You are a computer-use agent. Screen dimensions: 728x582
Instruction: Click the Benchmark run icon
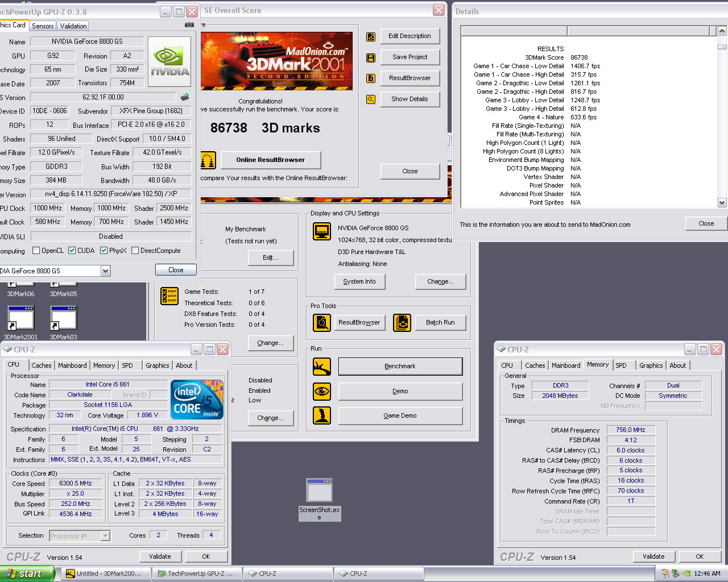click(x=322, y=367)
